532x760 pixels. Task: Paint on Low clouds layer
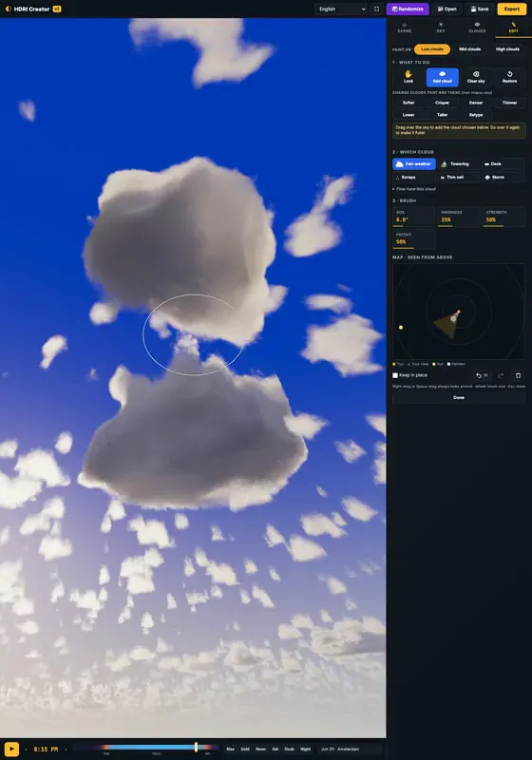click(x=432, y=49)
